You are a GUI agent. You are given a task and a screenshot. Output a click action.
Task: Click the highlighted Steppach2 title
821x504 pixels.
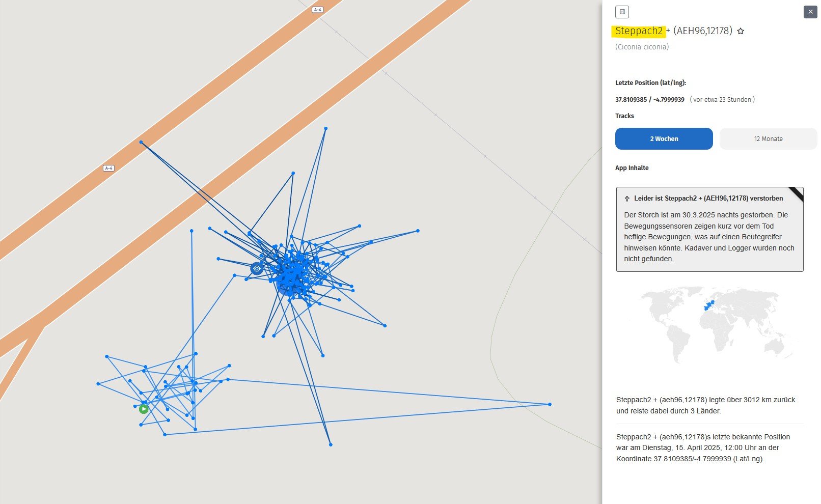point(639,31)
